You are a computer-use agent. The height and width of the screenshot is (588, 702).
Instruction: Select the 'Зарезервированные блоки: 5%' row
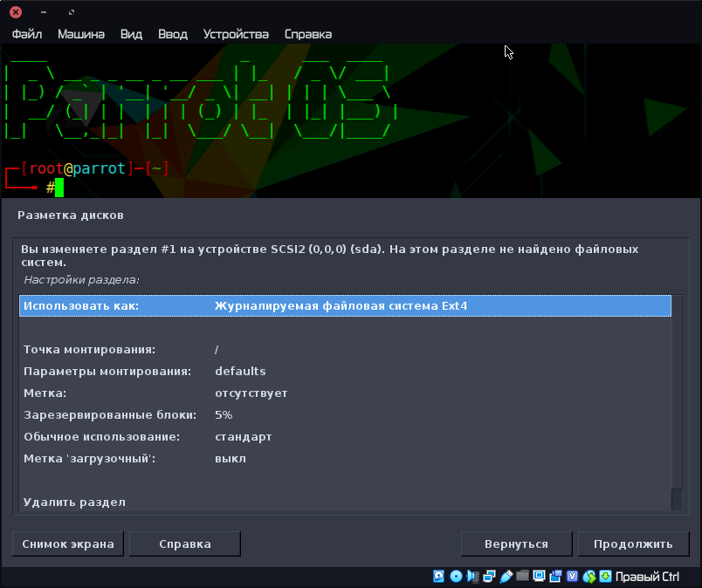coord(345,414)
